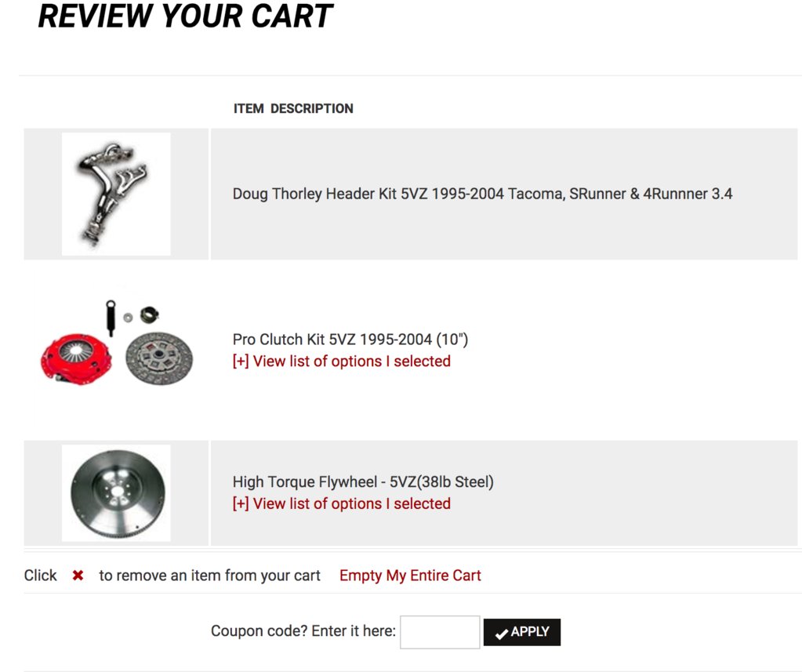Screen dimensions: 802x672
Task: Click the APPLY coupon button
Action: [x=521, y=632]
